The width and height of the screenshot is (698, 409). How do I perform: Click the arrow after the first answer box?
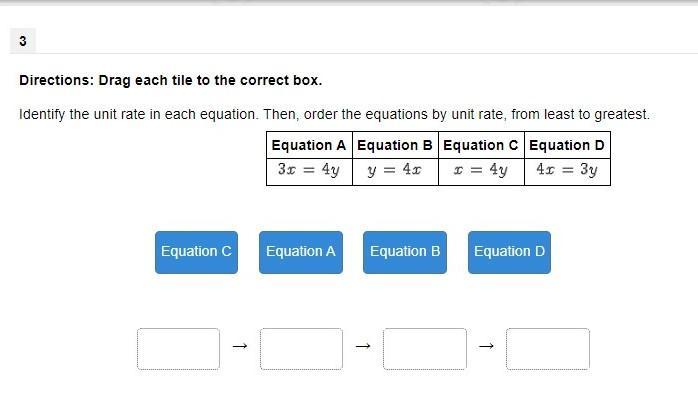coord(239,347)
